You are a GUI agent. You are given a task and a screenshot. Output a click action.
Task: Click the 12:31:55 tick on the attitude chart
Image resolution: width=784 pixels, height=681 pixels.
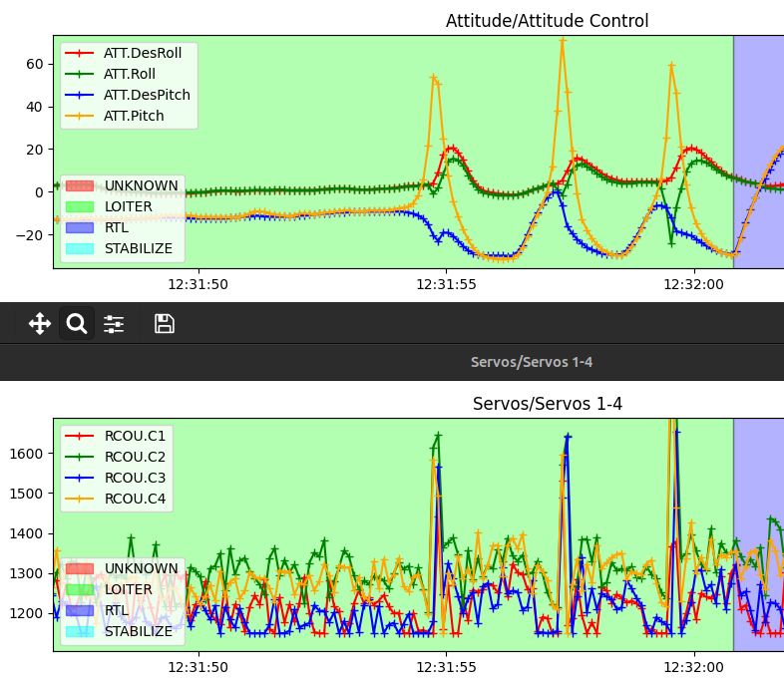[446, 284]
